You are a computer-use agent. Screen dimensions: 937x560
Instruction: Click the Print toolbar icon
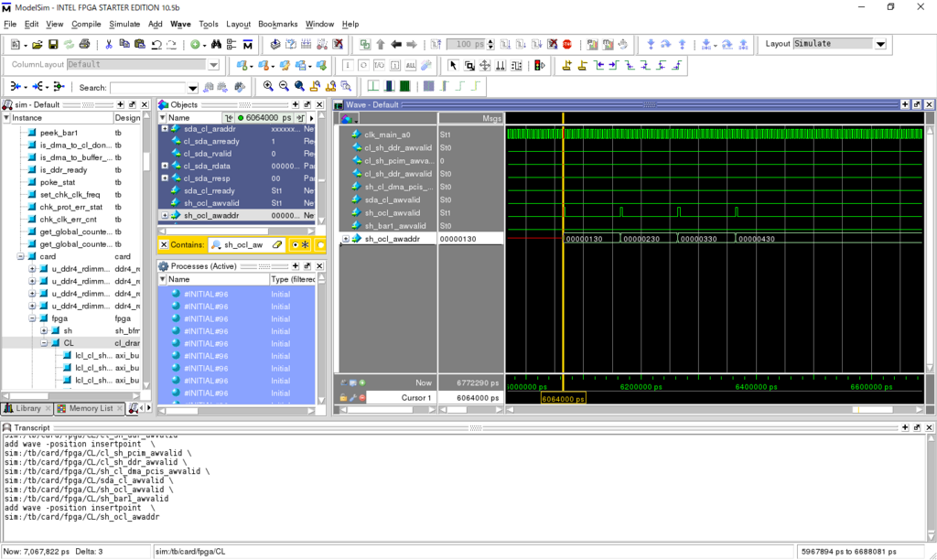[x=84, y=44]
